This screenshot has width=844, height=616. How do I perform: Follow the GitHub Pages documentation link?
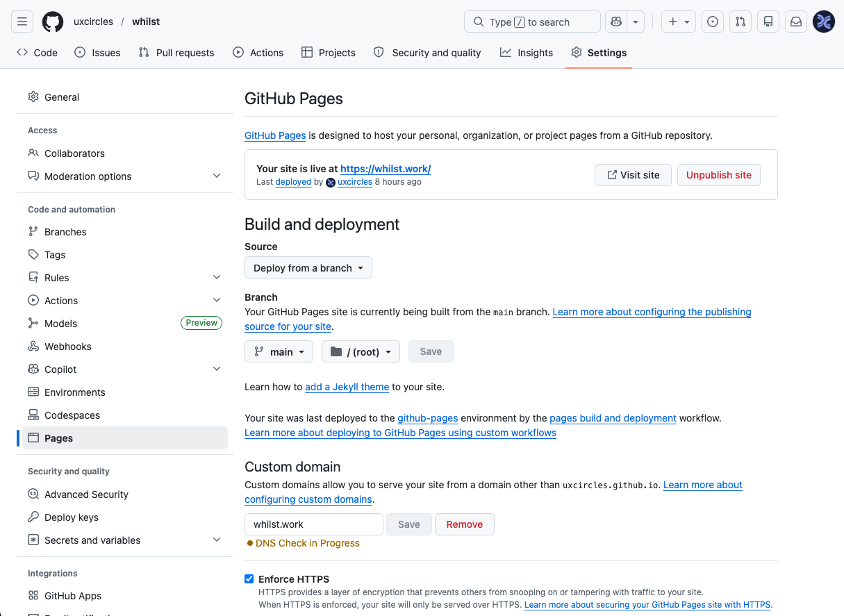pos(275,135)
